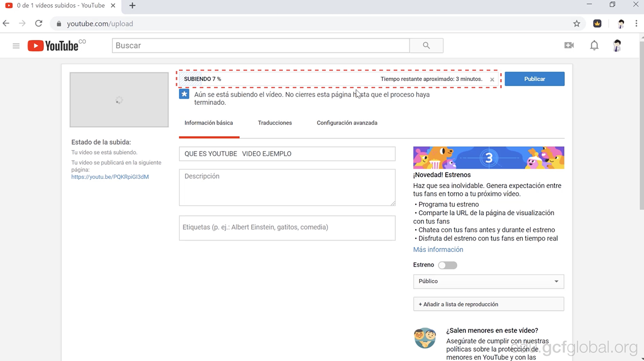Expand Añadir a lista de reproducción
Image resolution: width=644 pixels, height=361 pixels.
[489, 304]
